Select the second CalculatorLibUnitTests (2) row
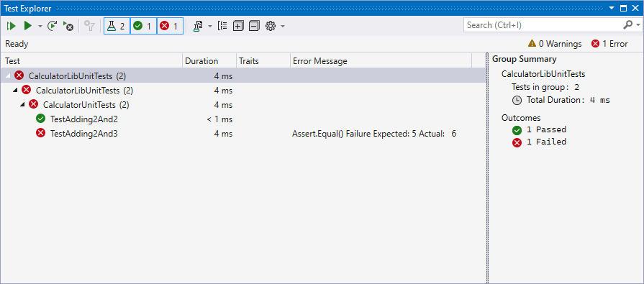Viewport: 644px width, 284px height. 242,90
